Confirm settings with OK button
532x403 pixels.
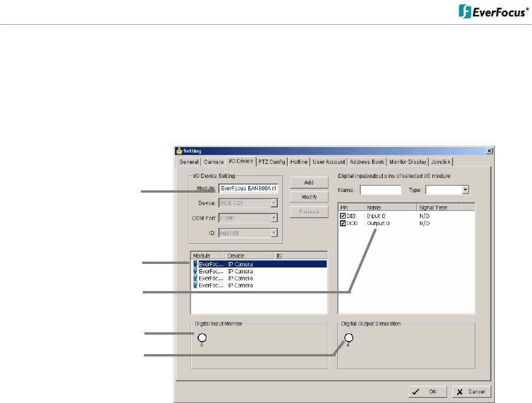tap(428, 392)
